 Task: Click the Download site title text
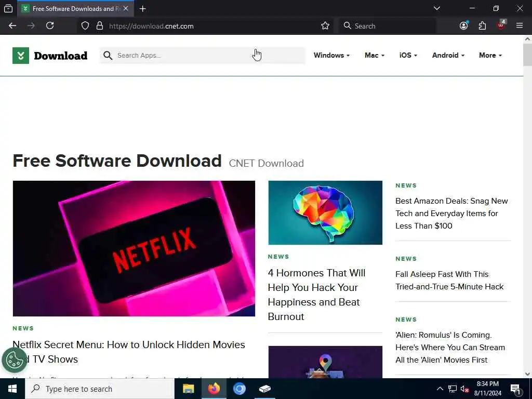coord(61,56)
